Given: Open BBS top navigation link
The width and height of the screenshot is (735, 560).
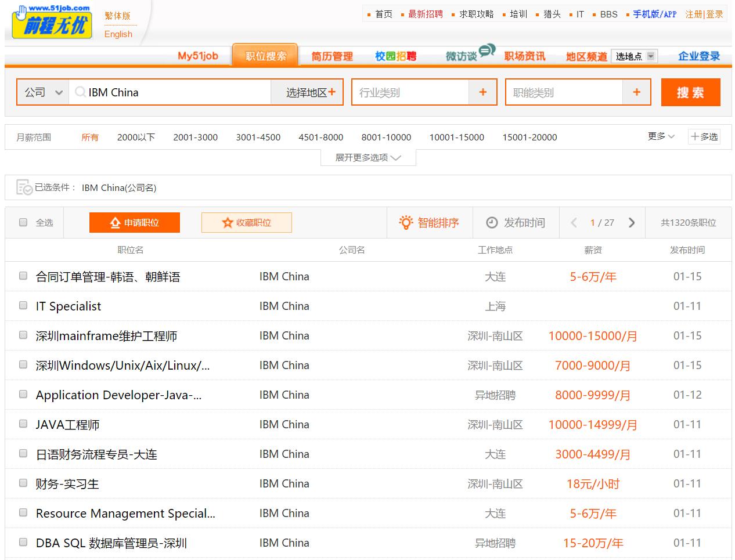Looking at the screenshot, I should 608,14.
